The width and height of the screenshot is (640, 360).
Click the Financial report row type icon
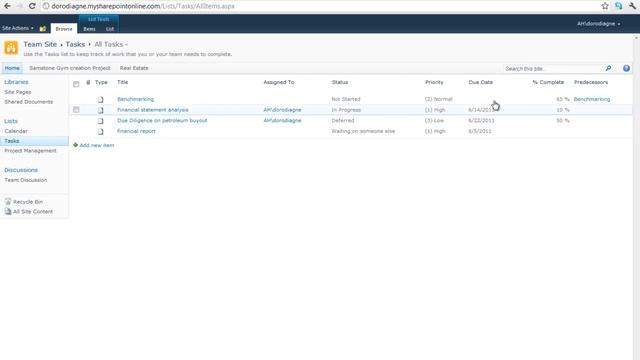[x=100, y=131]
